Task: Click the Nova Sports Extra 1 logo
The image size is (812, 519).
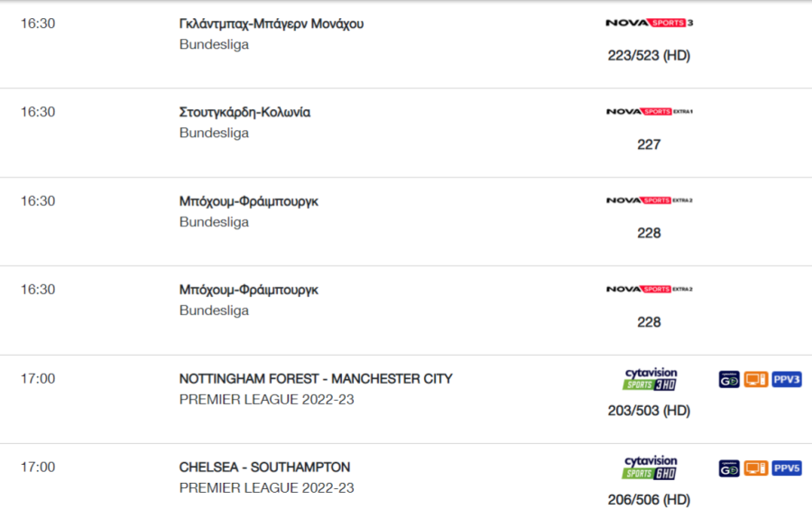Action: (x=649, y=111)
